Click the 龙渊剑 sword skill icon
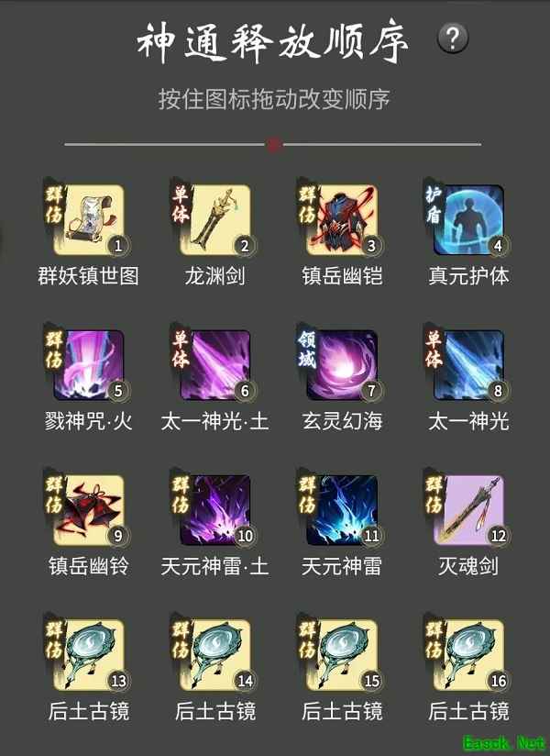Screen dimensions: 550x756 coord(215,220)
